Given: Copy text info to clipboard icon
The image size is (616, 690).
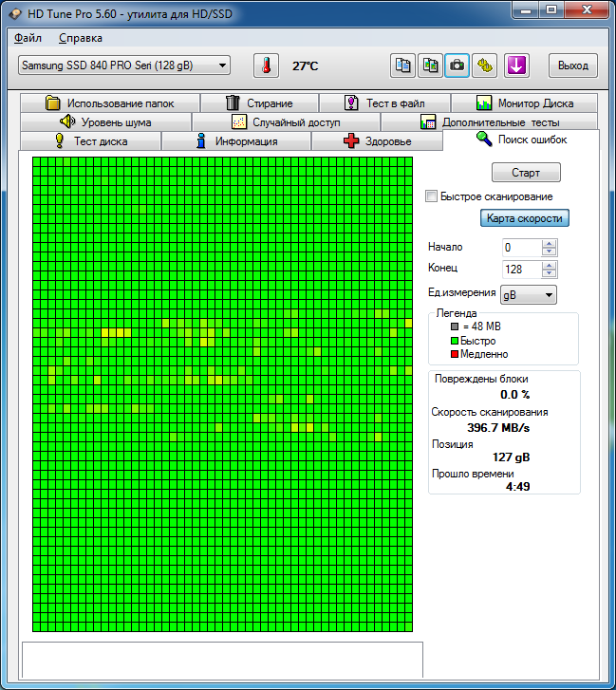Looking at the screenshot, I should coord(402,66).
